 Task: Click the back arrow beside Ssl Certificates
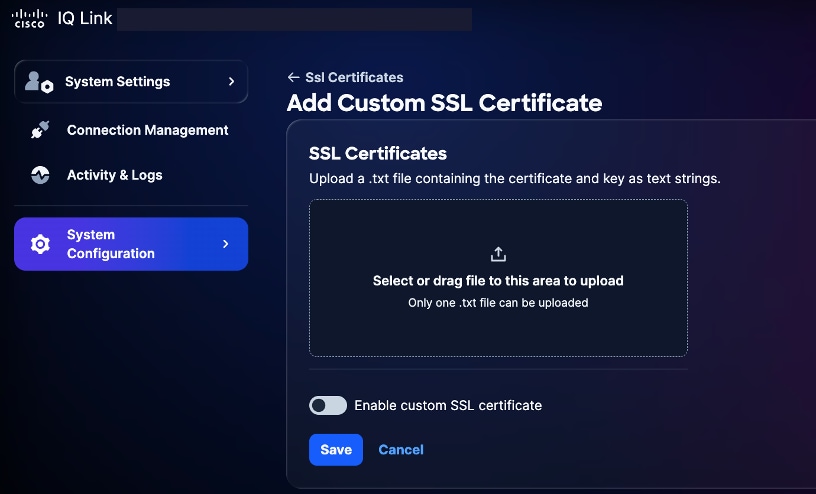(294, 77)
